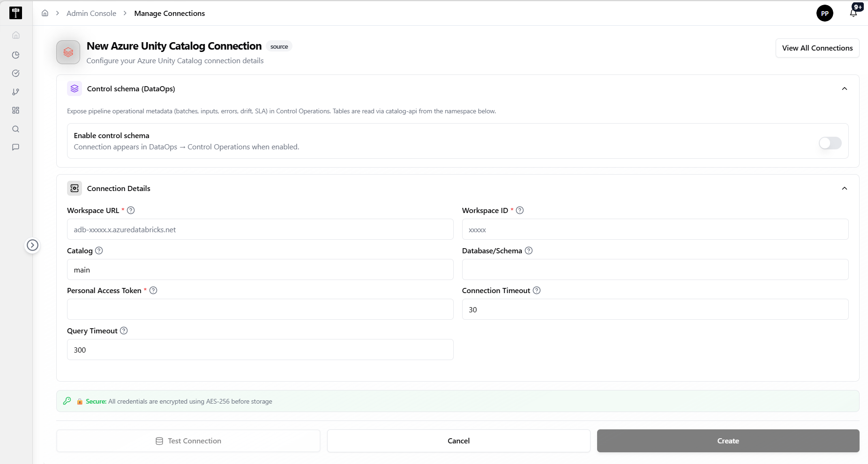This screenshot has height=464, width=868.
Task: Focus the Connection Timeout field
Action: 655,309
